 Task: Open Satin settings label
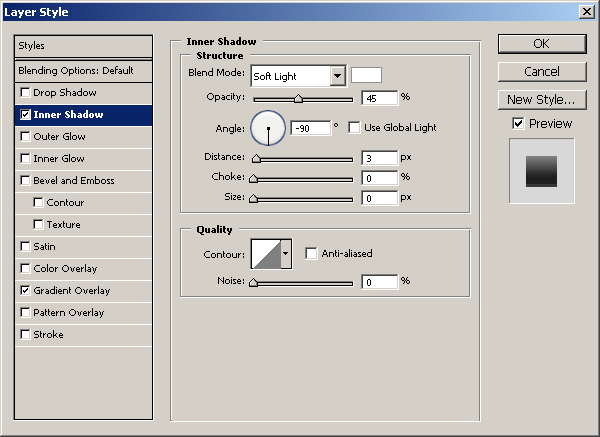click(x=44, y=246)
